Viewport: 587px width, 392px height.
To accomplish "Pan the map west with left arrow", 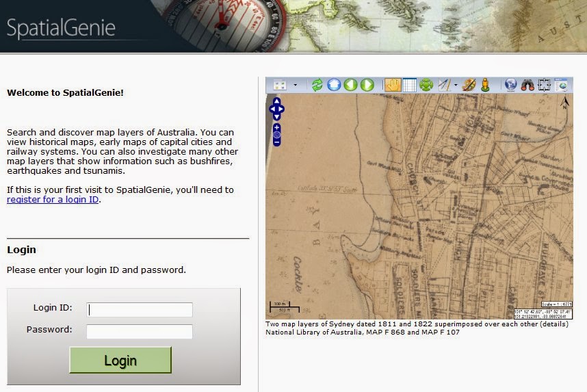I will [x=272, y=109].
